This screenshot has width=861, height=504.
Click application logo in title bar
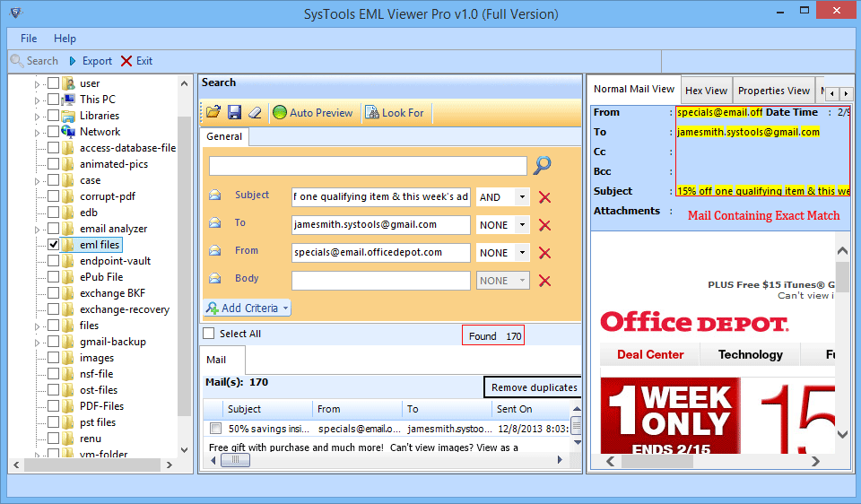click(x=16, y=13)
